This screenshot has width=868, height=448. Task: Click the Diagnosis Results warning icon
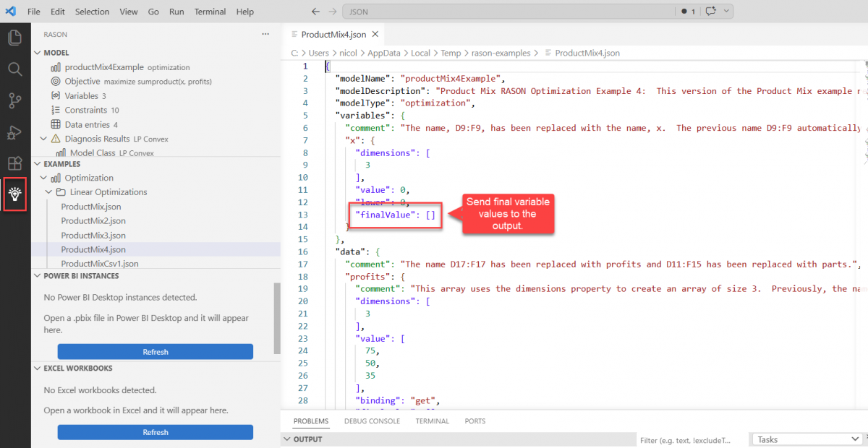click(56, 139)
